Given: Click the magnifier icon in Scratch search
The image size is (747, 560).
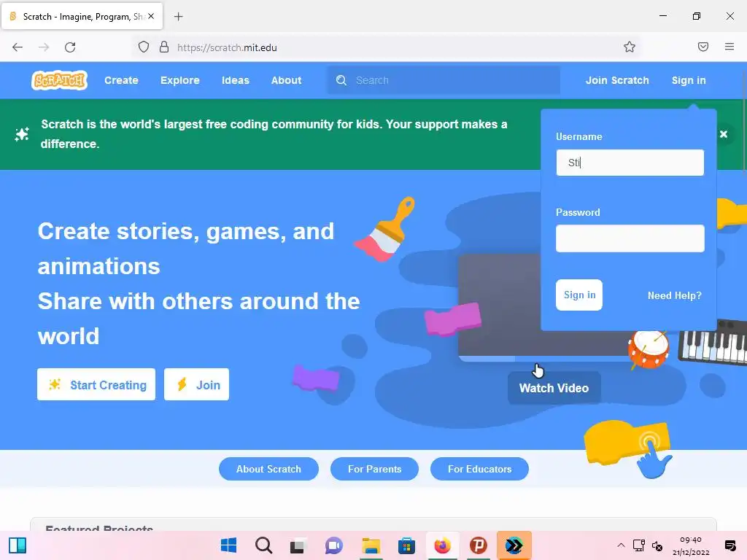Looking at the screenshot, I should [x=341, y=80].
